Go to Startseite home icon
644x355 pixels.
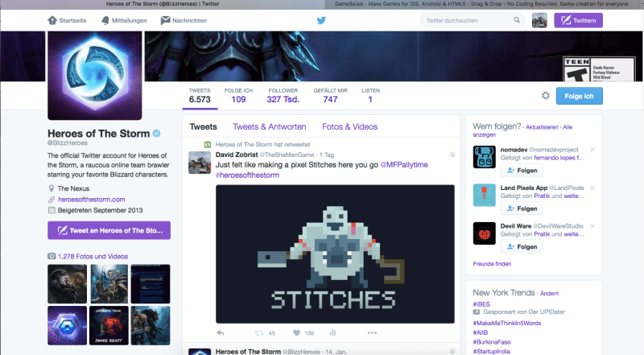tap(52, 20)
